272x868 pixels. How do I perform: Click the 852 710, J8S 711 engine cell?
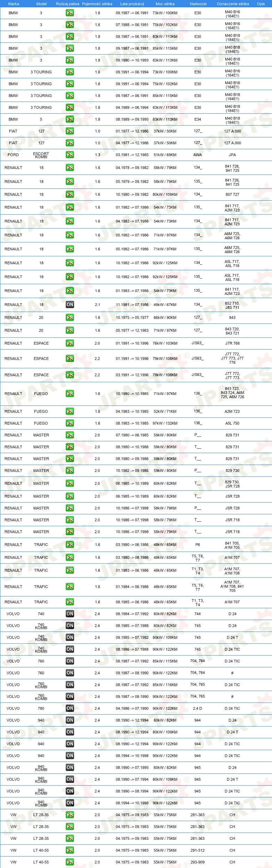click(232, 305)
